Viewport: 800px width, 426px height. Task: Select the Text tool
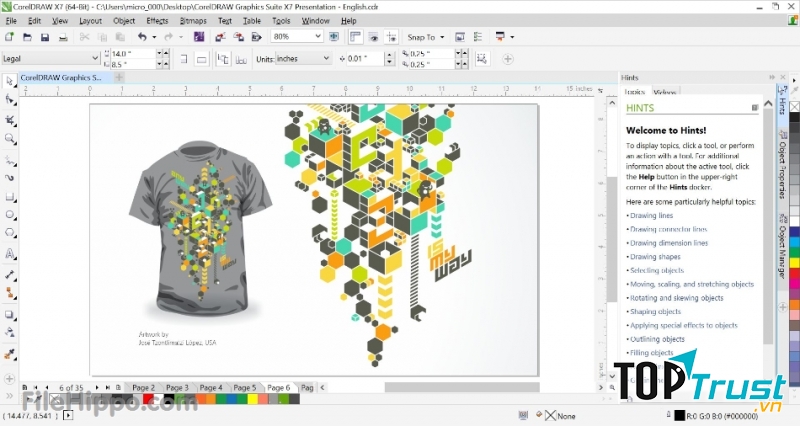pos(9,254)
